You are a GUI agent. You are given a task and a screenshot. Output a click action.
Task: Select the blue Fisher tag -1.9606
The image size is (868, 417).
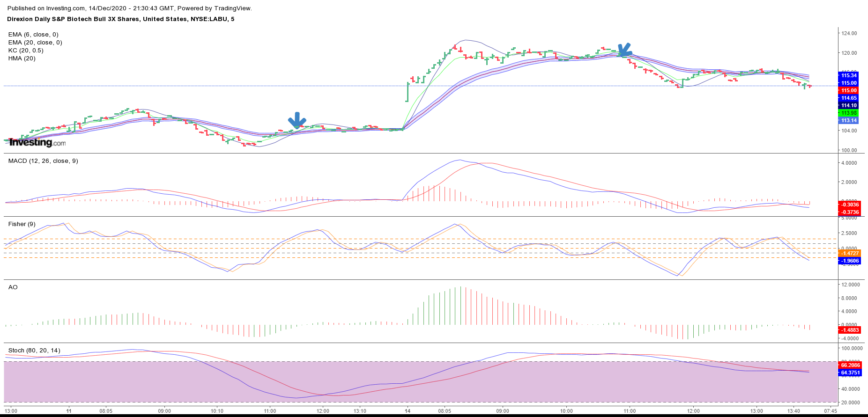[x=850, y=261]
